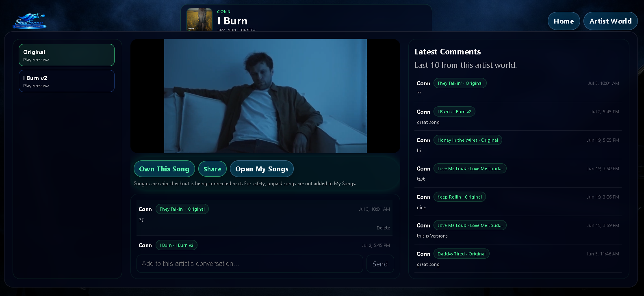This screenshot has width=644, height=296.
Task: Click I Burn · I Burn v2 tag in Latest Comments
Action: point(454,112)
